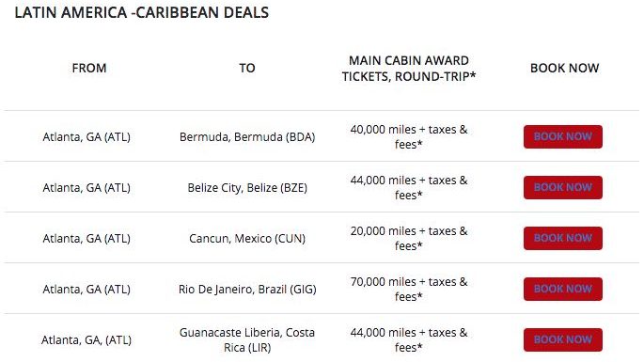644x362 pixels.
Task: Book the Atlanta to Guanacaste Liberia flight
Action: (563, 339)
